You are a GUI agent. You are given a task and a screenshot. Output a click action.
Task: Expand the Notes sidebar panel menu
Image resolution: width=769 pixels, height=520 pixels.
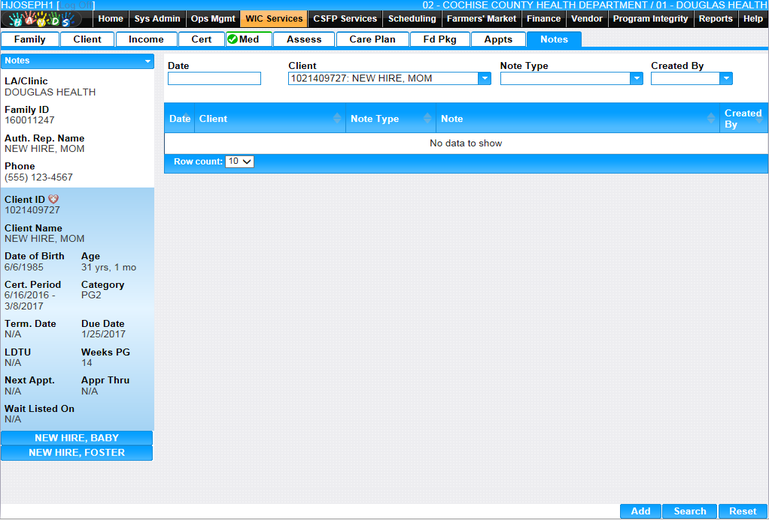tap(147, 61)
